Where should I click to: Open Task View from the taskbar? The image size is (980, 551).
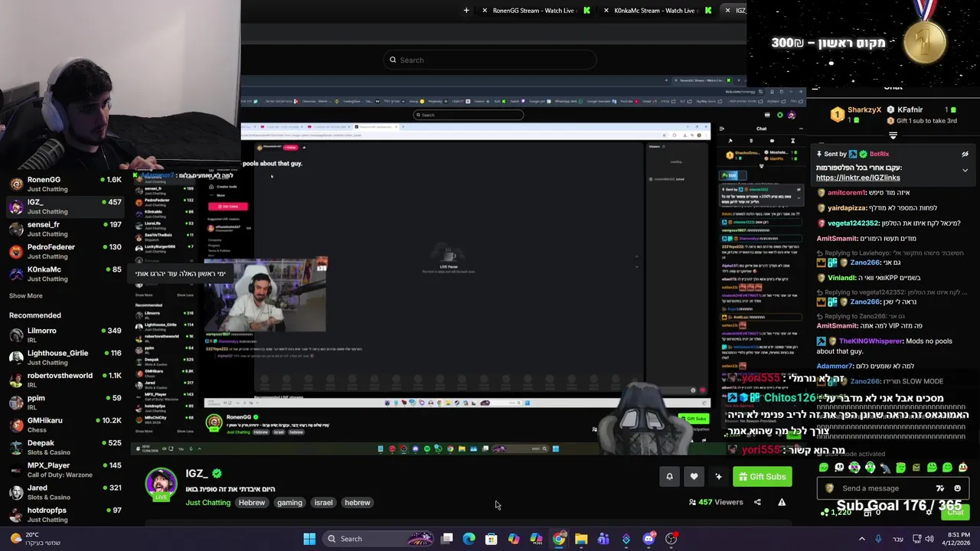tap(447, 539)
